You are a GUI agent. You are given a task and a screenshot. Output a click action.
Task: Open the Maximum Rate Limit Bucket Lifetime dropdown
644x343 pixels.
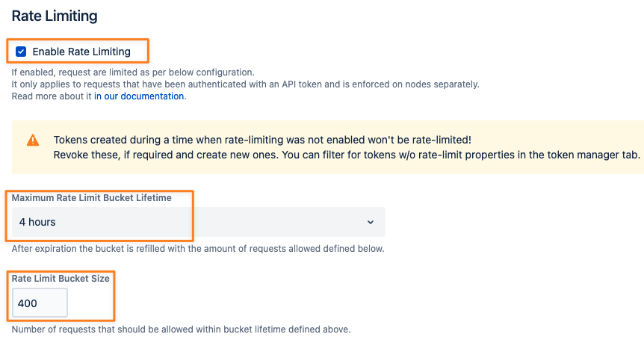(199, 222)
